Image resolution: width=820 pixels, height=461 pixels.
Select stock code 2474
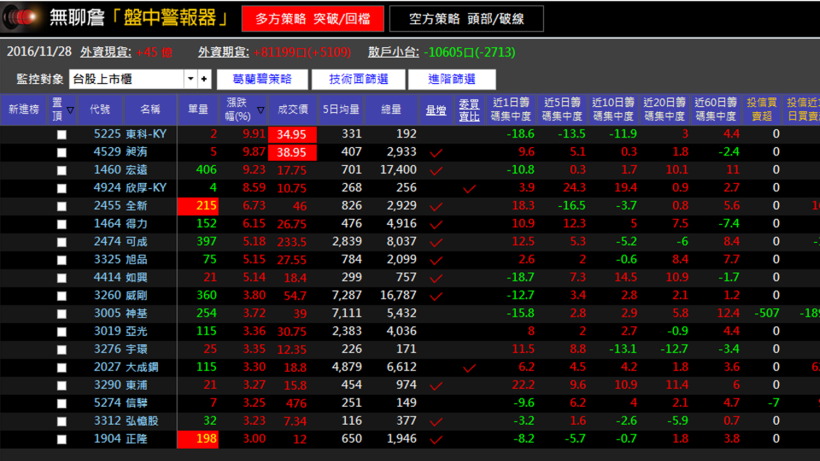point(107,241)
